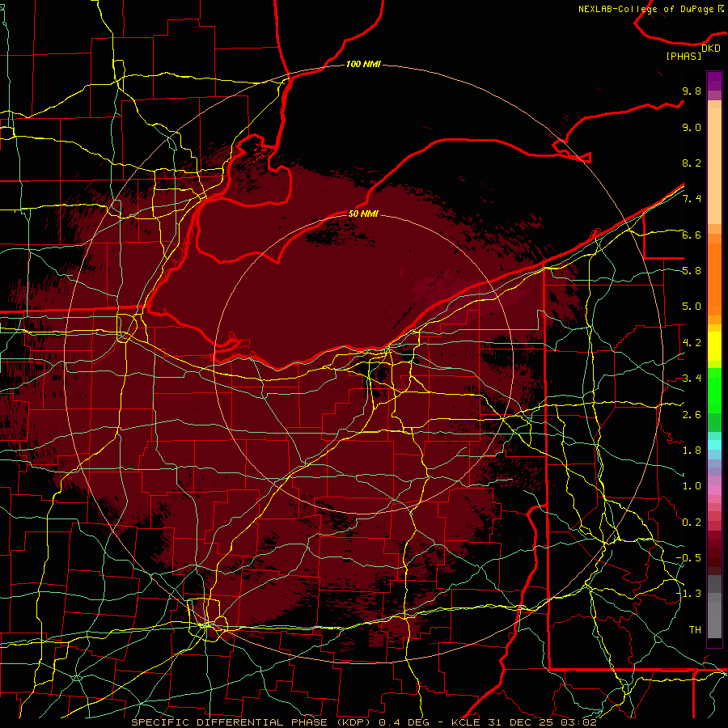Click the DKD label above the legend

[x=710, y=49]
